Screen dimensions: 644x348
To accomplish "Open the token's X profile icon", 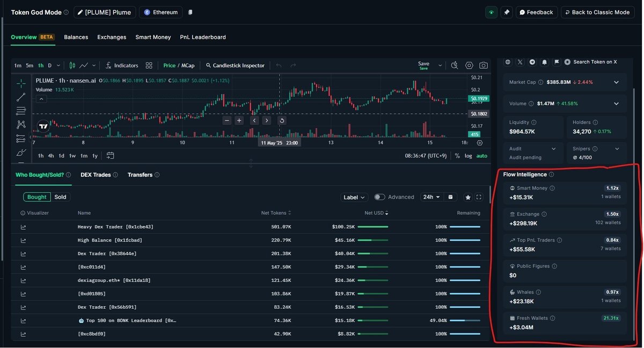I will [520, 62].
